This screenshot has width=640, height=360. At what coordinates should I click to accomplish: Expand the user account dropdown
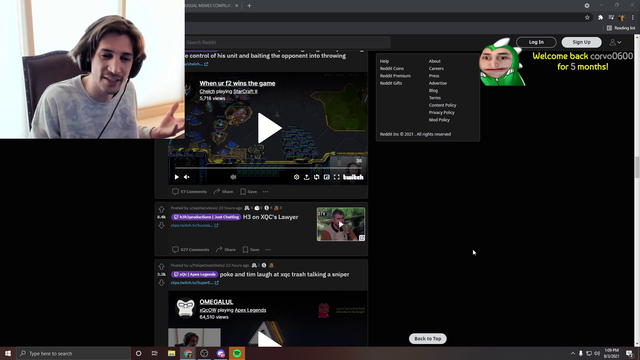(615, 42)
